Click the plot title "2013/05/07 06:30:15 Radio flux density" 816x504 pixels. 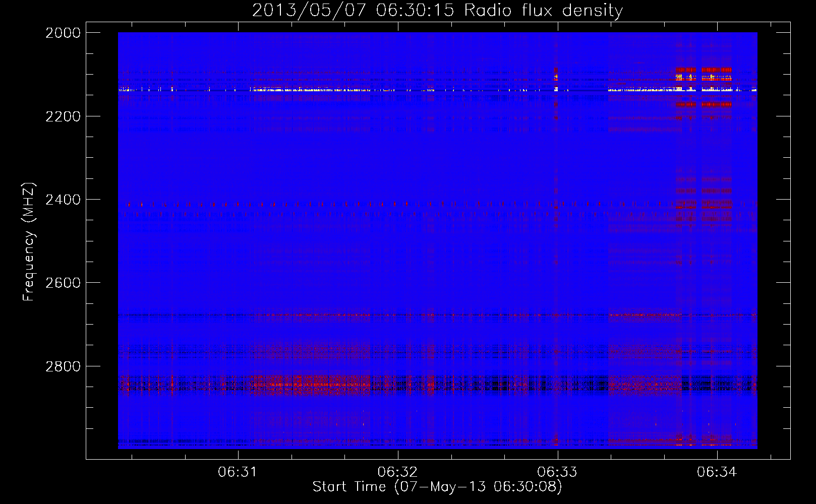[x=437, y=10]
